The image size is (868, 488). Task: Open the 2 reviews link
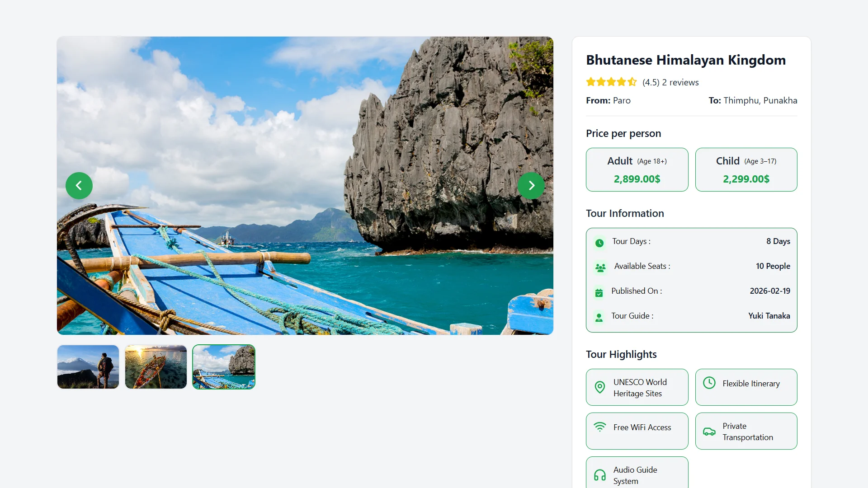[680, 82]
